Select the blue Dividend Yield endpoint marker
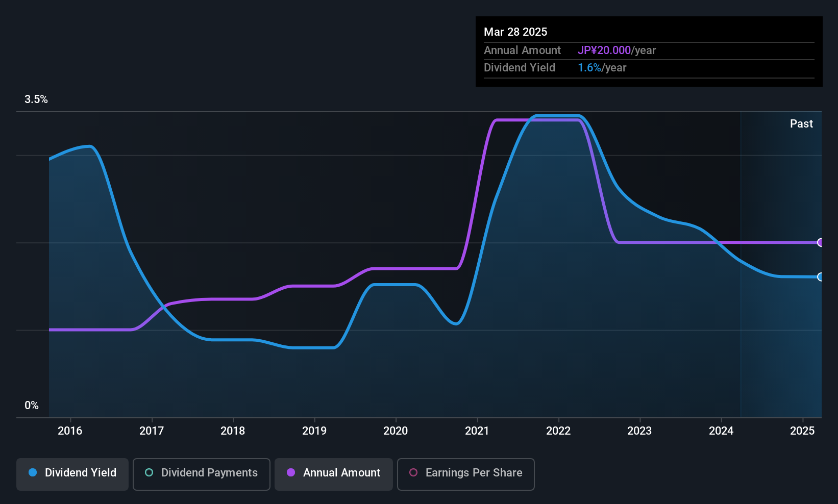The width and height of the screenshot is (838, 504). pyautogui.click(x=820, y=277)
